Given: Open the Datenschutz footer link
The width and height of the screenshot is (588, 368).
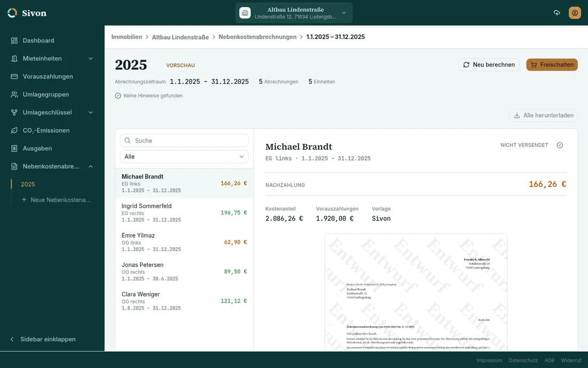Looking at the screenshot, I should pos(523,360).
